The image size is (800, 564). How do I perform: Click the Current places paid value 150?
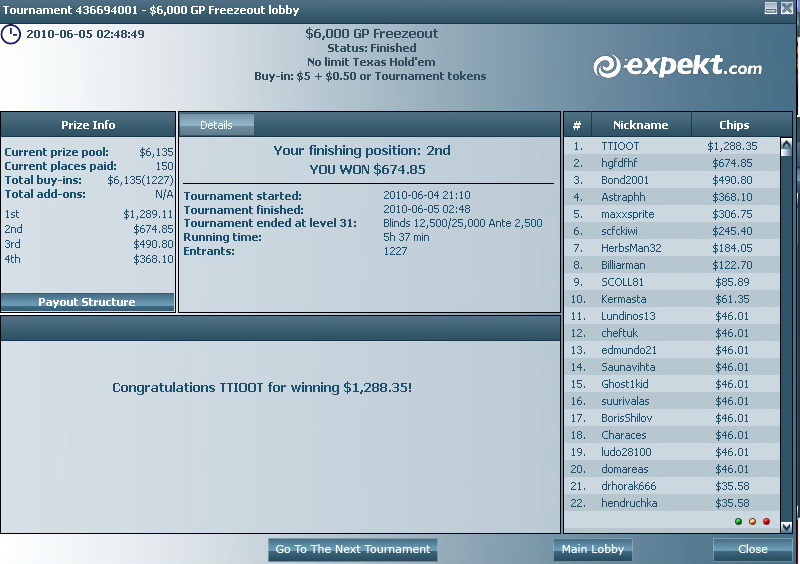click(x=164, y=166)
